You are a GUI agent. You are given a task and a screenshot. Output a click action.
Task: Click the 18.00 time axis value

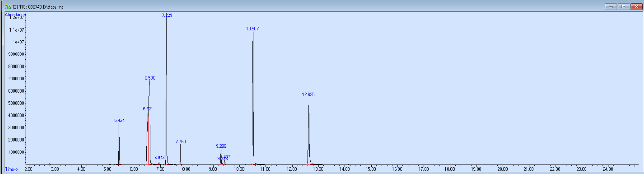coord(450,169)
